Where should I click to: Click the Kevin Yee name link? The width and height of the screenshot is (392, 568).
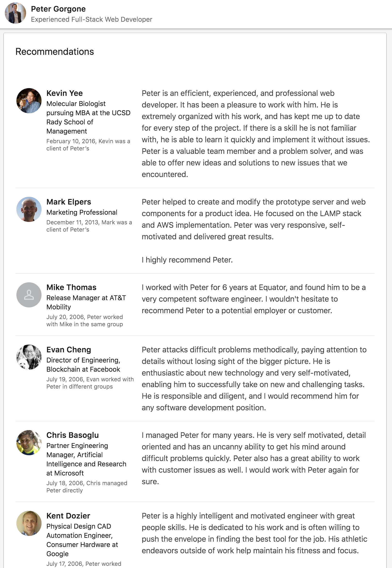click(x=65, y=93)
